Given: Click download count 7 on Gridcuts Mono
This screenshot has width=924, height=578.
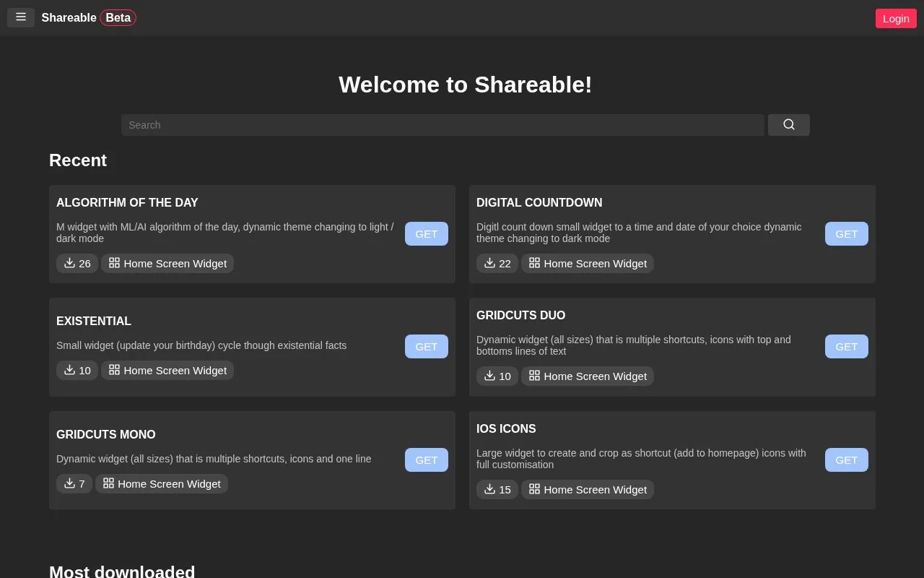Looking at the screenshot, I should [x=74, y=484].
